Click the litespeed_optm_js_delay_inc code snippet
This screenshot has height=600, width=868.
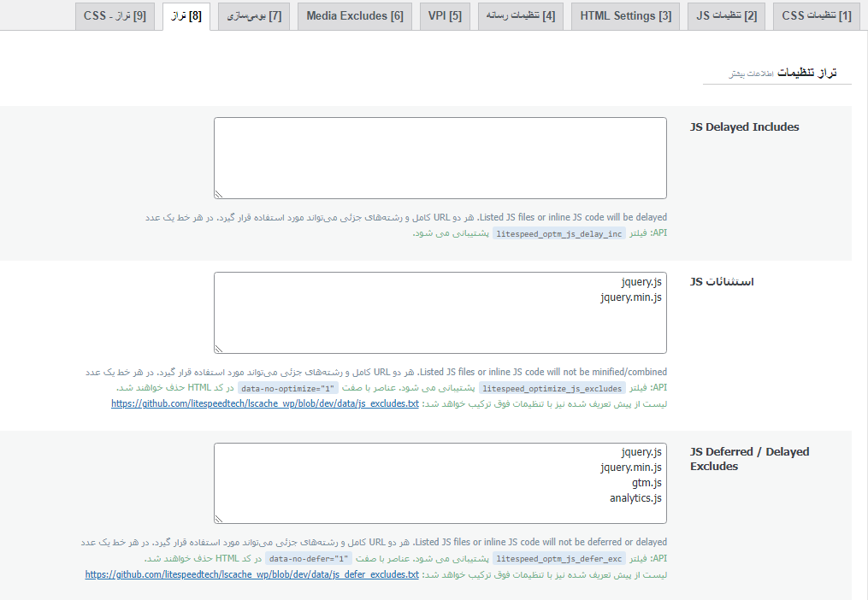pyautogui.click(x=559, y=233)
